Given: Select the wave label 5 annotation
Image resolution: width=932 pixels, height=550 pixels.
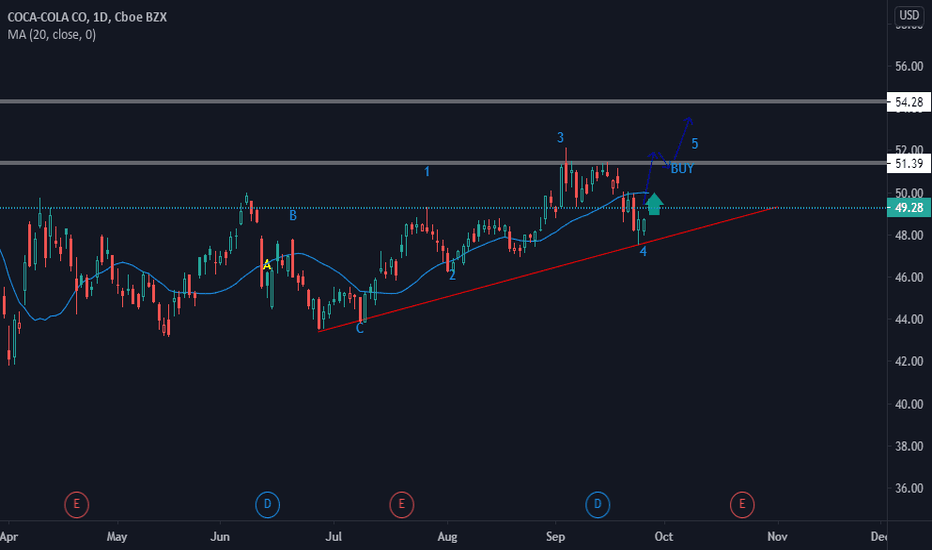Looking at the screenshot, I should (x=694, y=144).
